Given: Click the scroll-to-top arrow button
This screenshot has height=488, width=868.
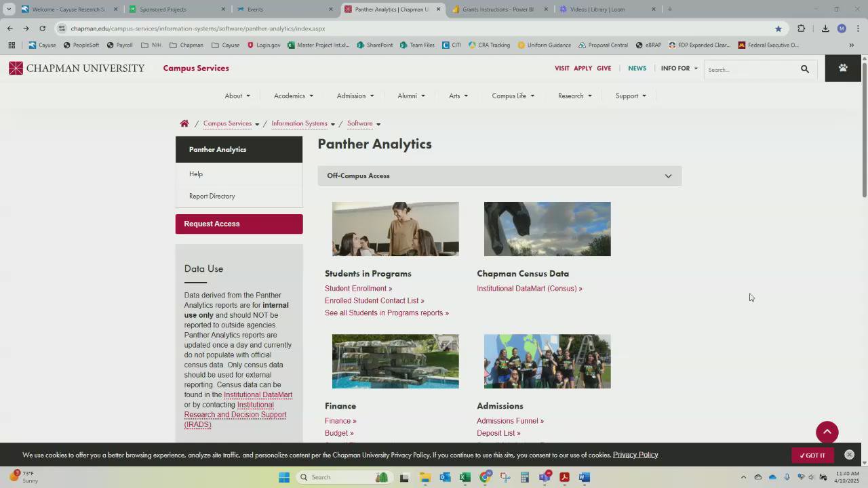Looking at the screenshot, I should [827, 432].
